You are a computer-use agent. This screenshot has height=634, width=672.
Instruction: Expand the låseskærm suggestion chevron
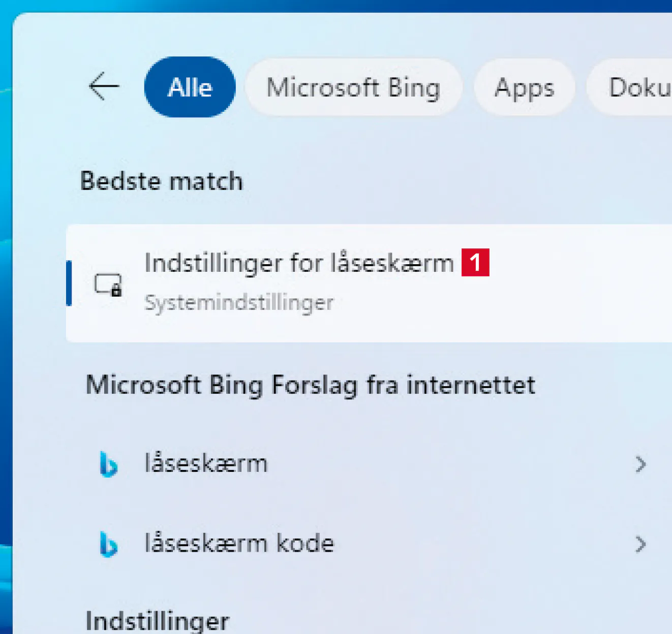point(640,464)
